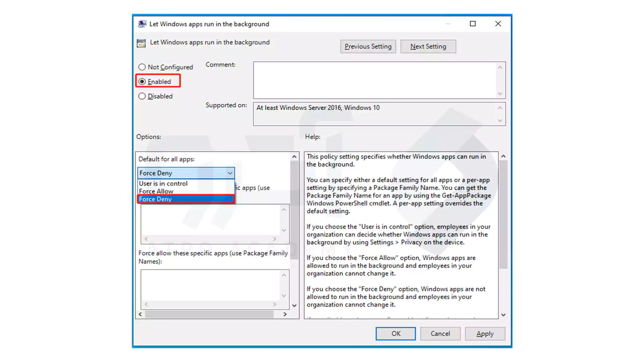Click Options panel scroll down arrow
The width and height of the screenshot is (644, 362).
pos(294,305)
